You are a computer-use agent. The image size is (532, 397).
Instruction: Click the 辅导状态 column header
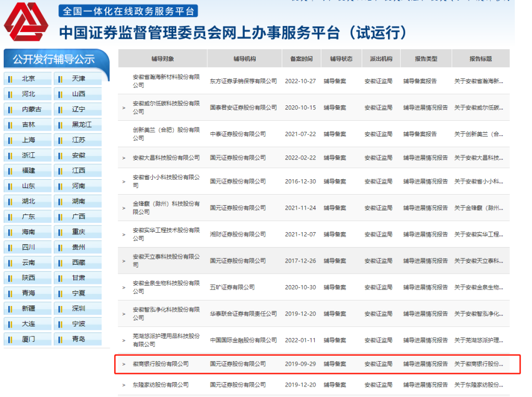[341, 58]
